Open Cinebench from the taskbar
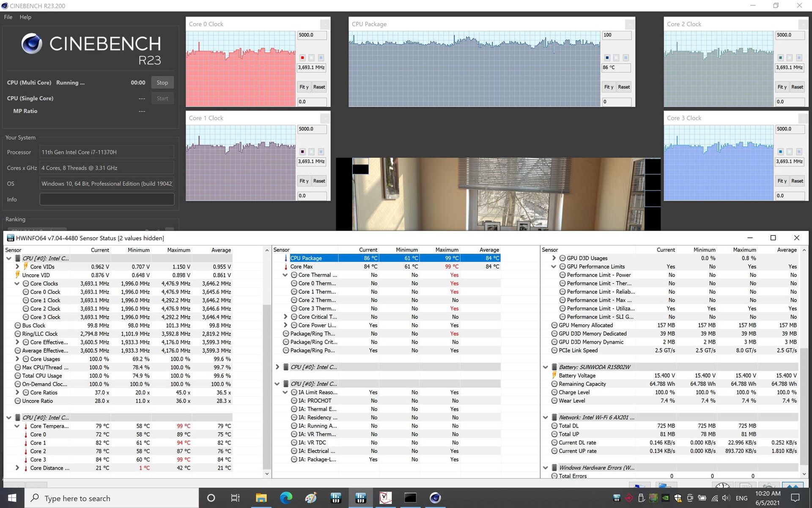The width and height of the screenshot is (812, 508). point(435,498)
